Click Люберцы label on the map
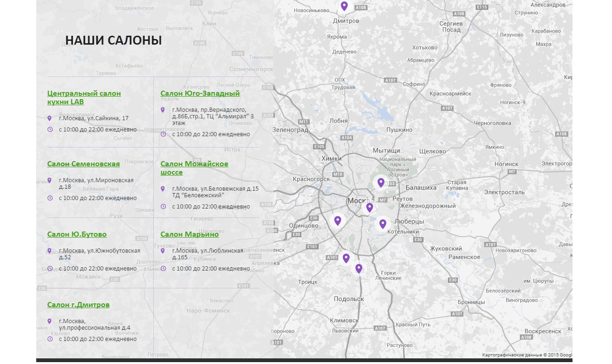Viewport: 612px width, 364px height. (x=409, y=221)
